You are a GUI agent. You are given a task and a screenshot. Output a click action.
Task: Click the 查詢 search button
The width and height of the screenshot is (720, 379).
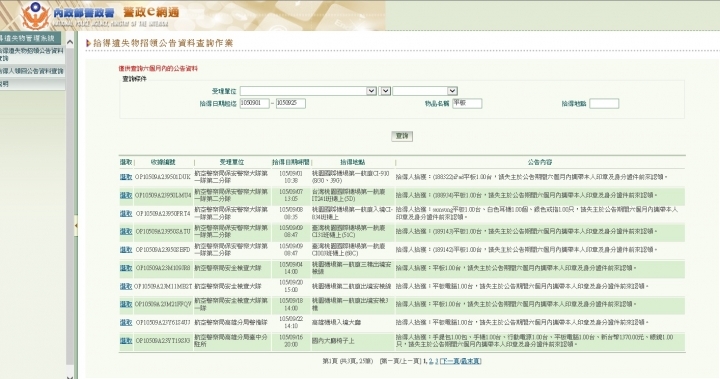point(402,136)
